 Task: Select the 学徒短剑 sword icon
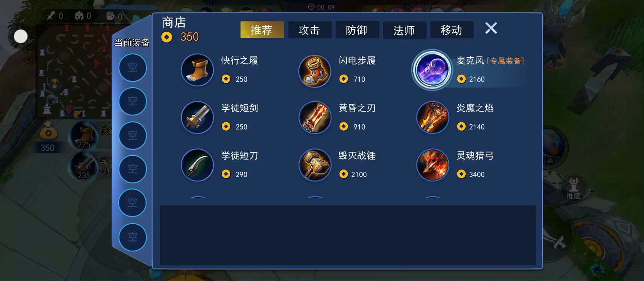pos(197,117)
